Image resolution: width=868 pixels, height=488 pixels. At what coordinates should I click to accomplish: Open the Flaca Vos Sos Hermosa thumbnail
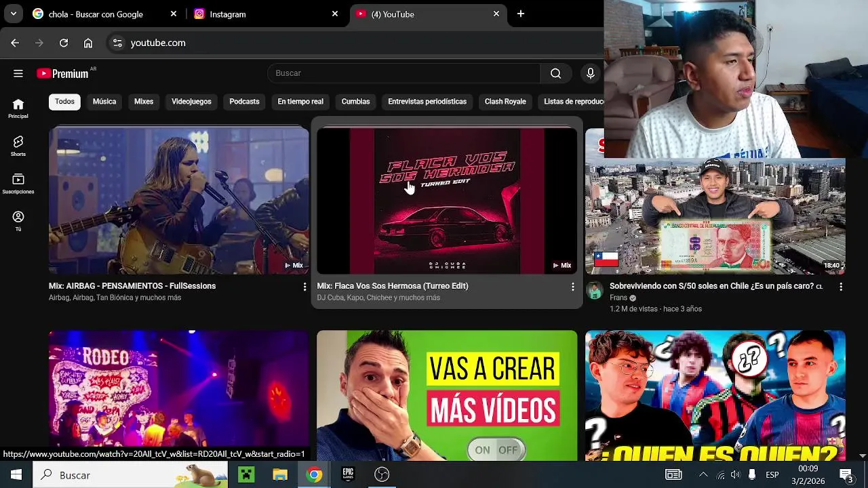point(447,201)
